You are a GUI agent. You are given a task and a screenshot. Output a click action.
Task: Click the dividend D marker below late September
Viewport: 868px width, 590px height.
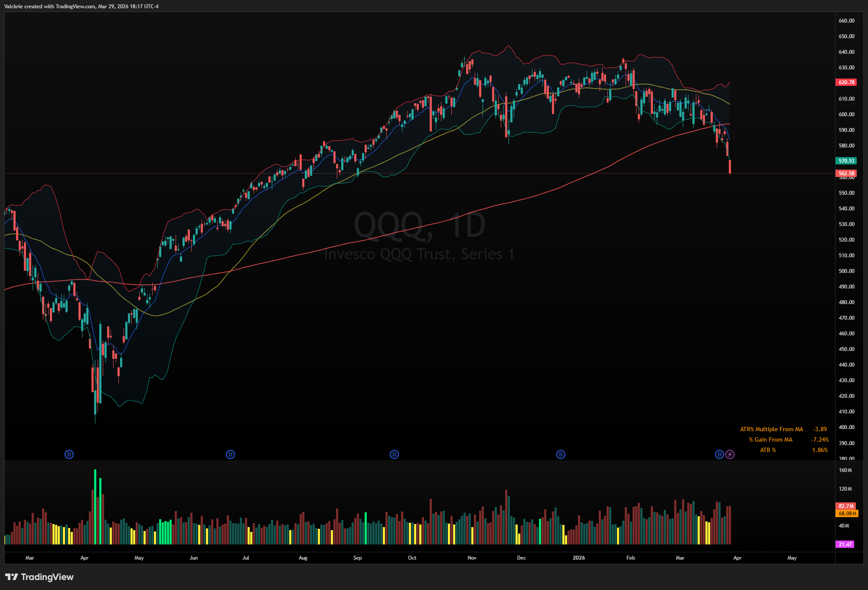(394, 454)
